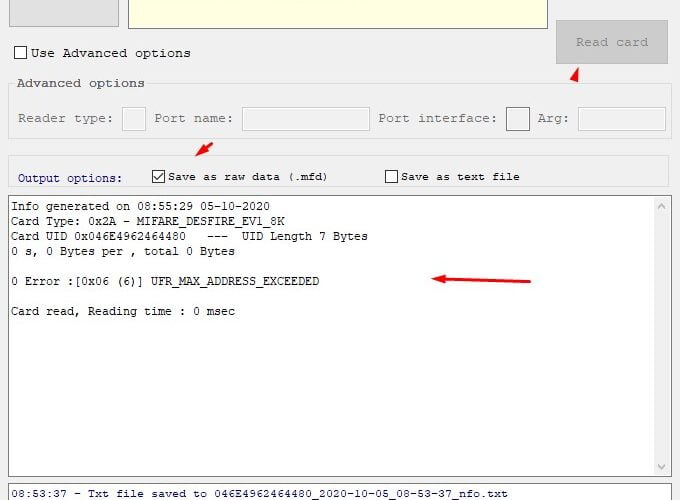Click the Card UID 0x046E4962464480 text
This screenshot has width=680, height=500.
[x=98, y=236]
